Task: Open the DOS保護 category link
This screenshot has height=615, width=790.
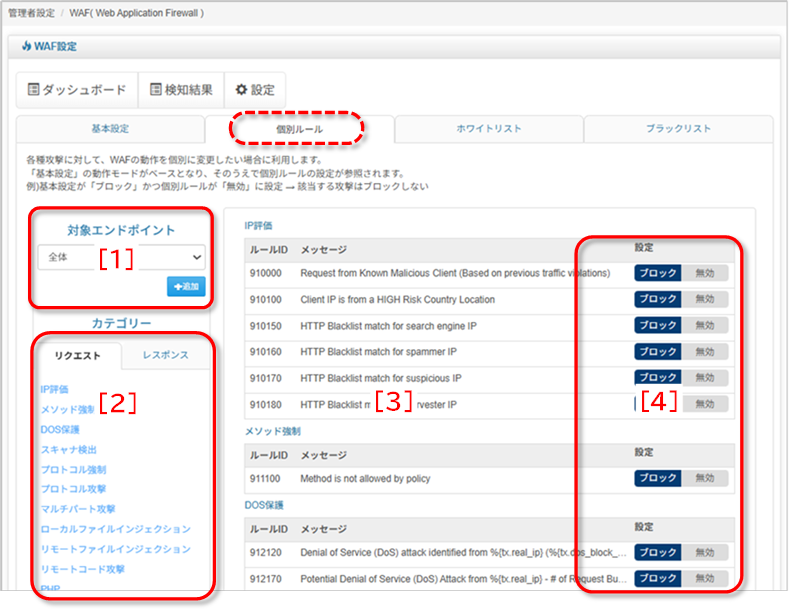Action: coord(60,429)
